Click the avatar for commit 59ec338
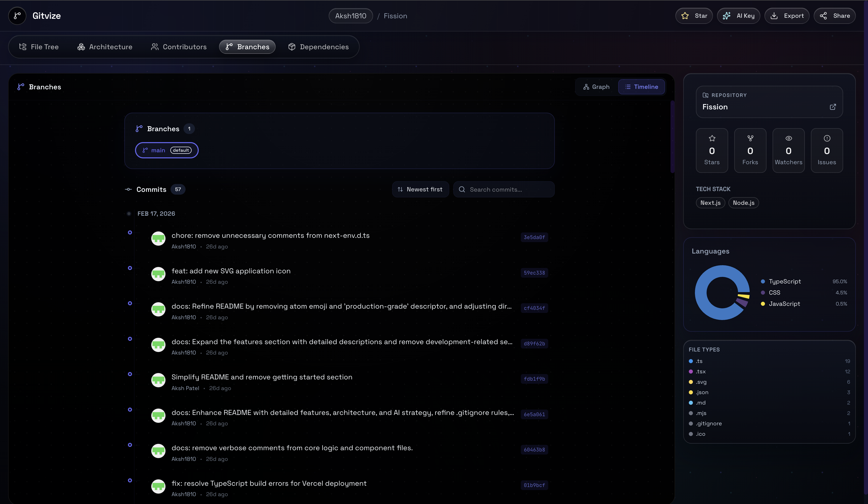868x504 pixels. pyautogui.click(x=158, y=274)
